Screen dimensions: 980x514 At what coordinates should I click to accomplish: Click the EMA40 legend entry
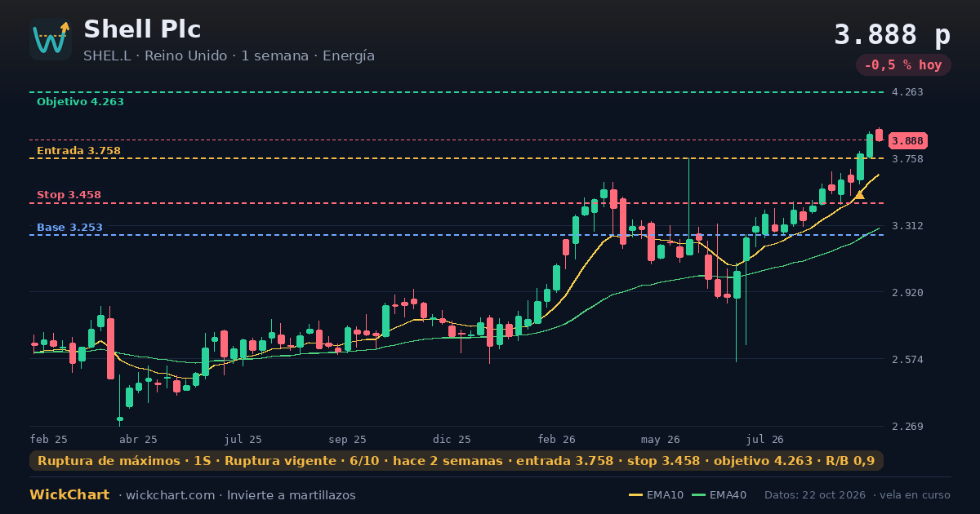(x=719, y=495)
